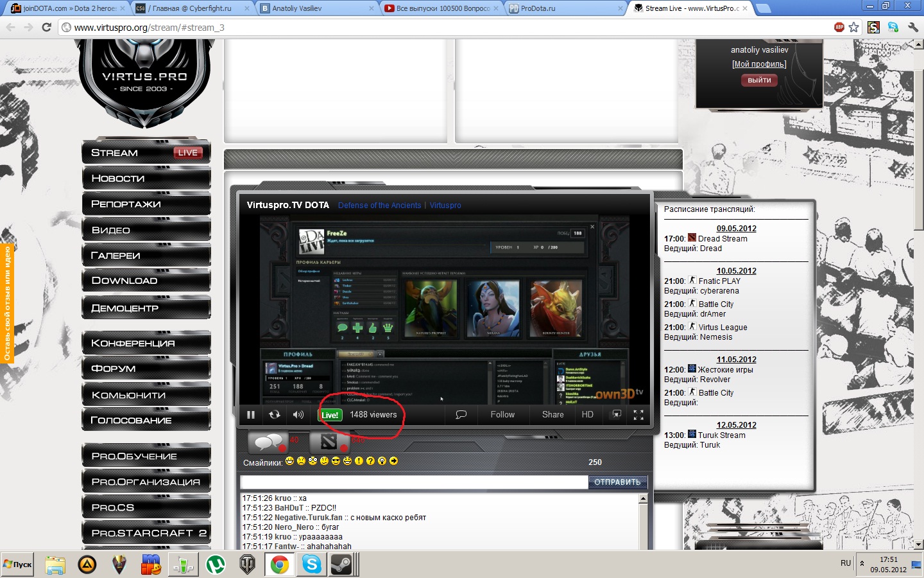Toggle HD quality in the player
The height and width of the screenshot is (578, 924).
(x=588, y=415)
